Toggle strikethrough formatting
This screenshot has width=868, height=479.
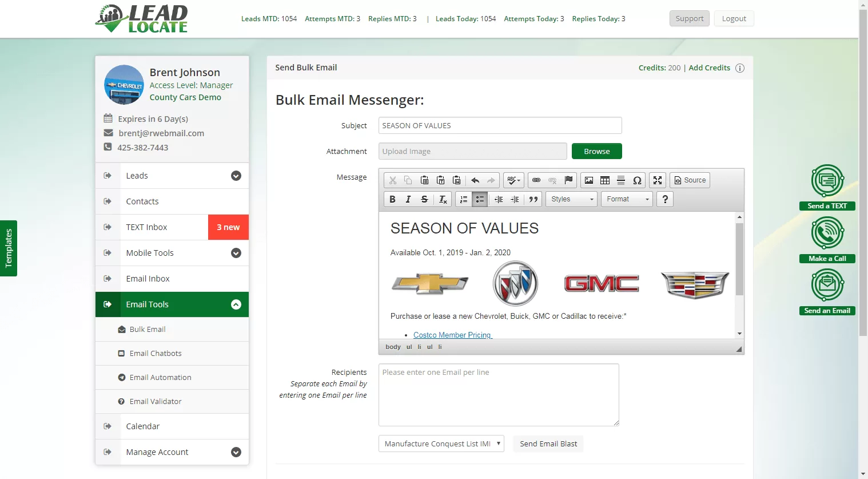[424, 199]
